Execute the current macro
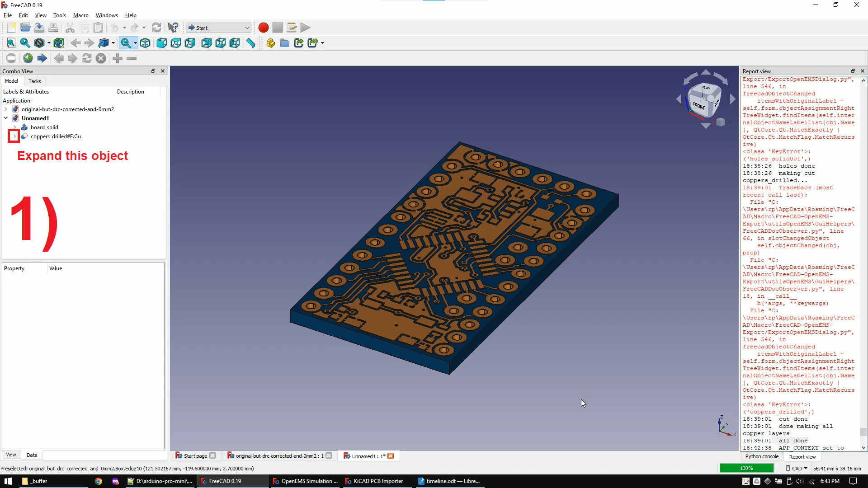868x488 pixels. (x=306, y=28)
